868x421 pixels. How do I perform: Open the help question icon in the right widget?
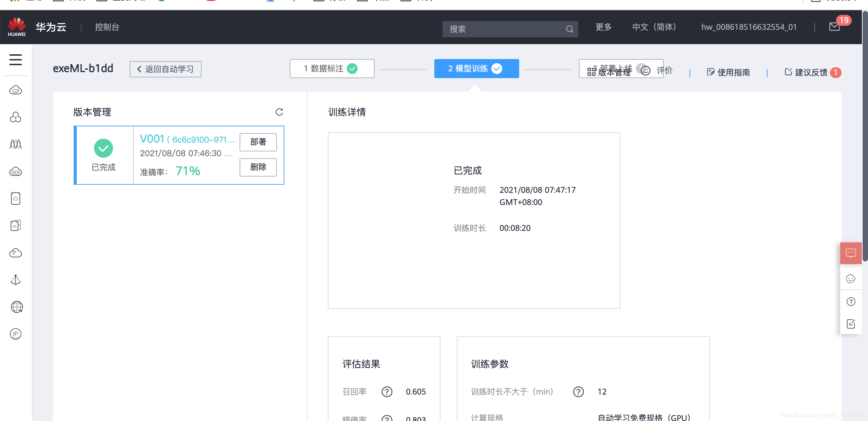(x=851, y=301)
